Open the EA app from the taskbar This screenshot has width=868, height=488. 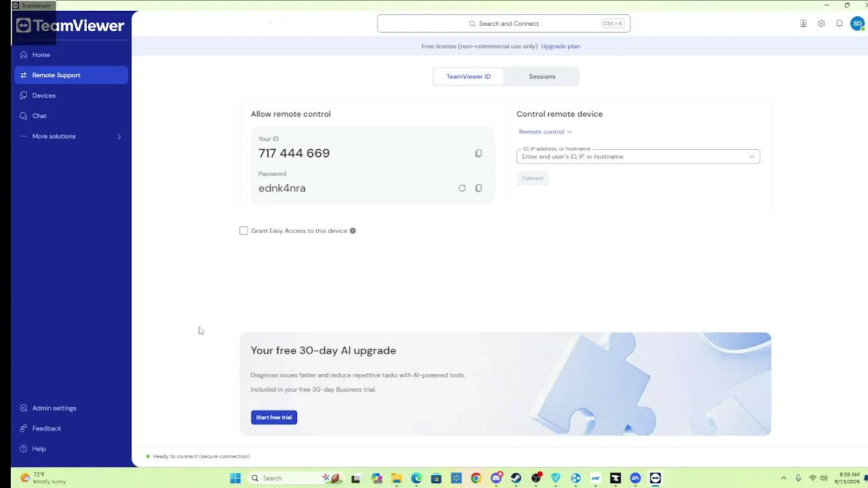(635, 479)
